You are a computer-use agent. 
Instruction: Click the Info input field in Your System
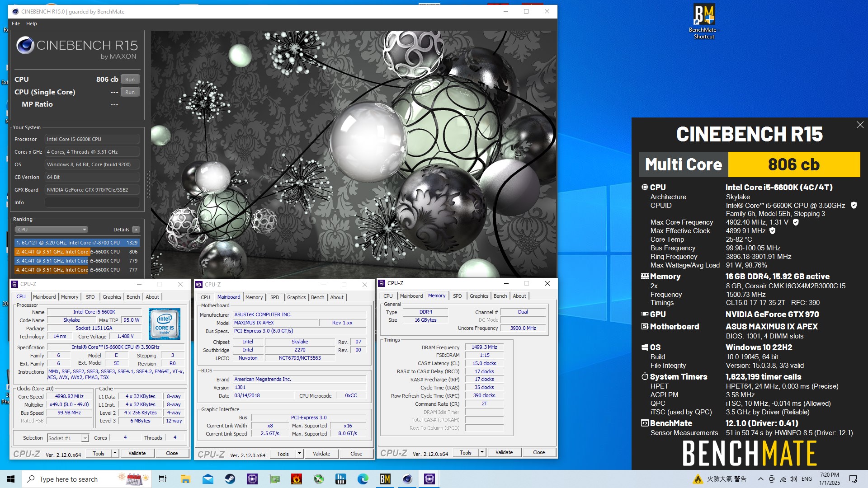92,202
